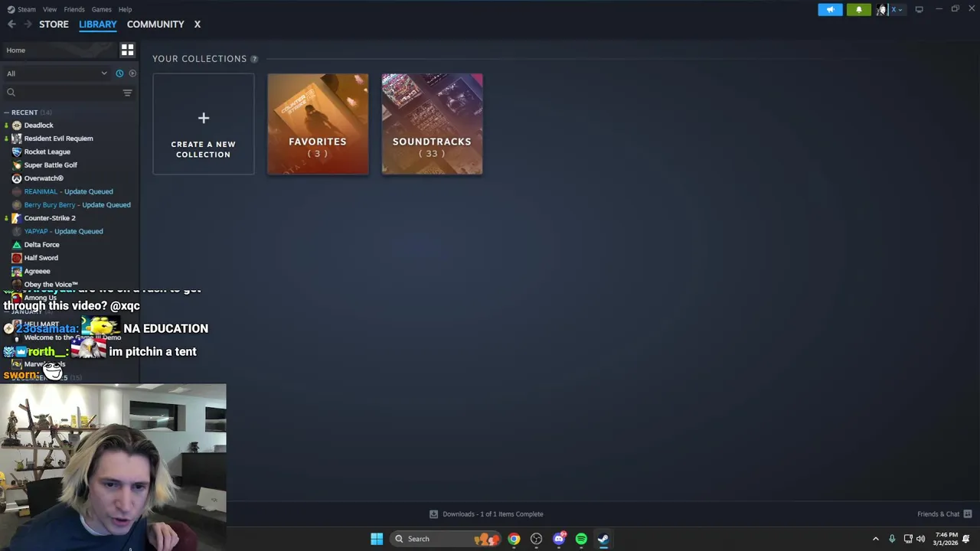The image size is (980, 551).
Task: Open the user avatar profile picture
Action: [x=881, y=9]
